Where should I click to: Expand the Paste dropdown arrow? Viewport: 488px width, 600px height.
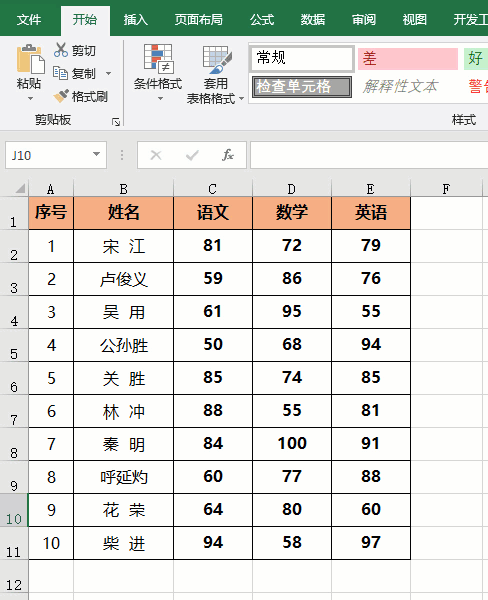click(30, 99)
